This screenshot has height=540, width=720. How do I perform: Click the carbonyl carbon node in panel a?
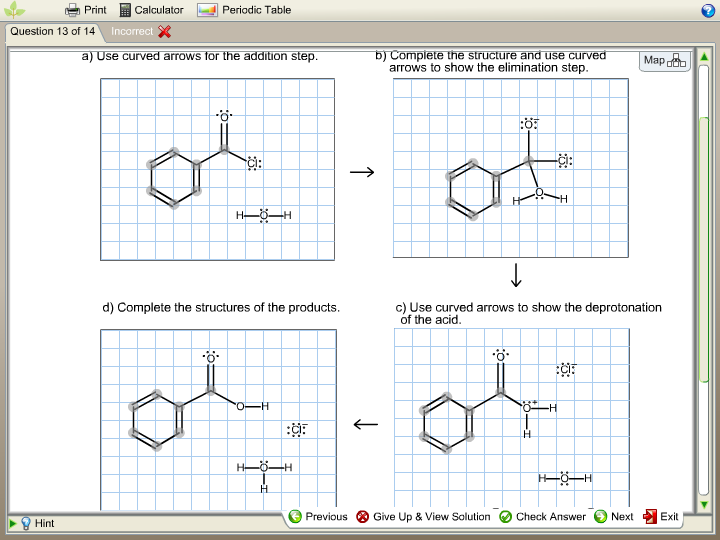tap(224, 148)
